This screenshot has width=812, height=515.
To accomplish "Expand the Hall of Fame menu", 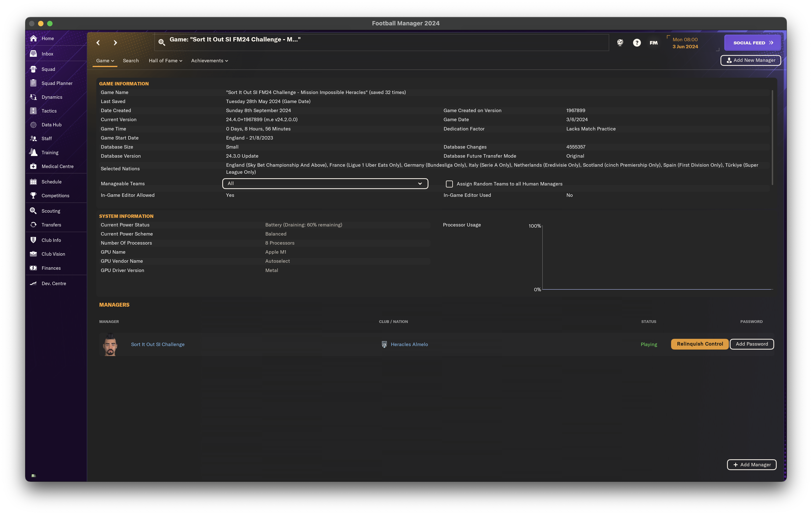I will (x=165, y=61).
